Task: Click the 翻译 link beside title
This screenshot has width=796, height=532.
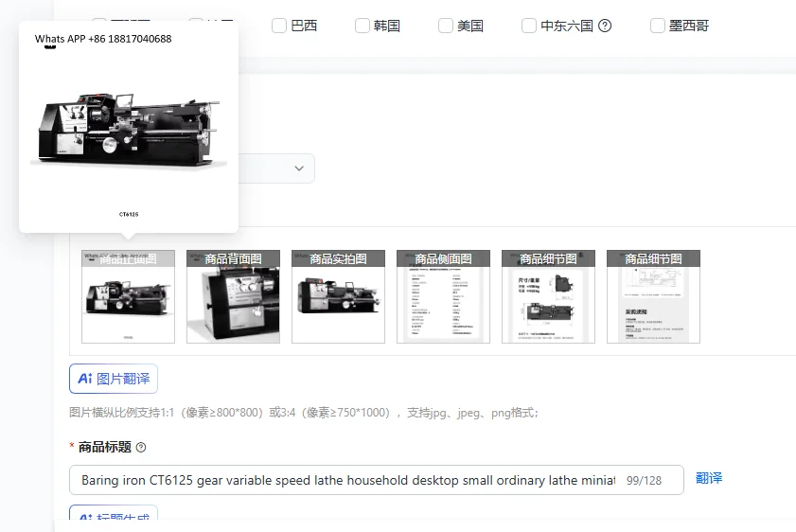Action: tap(709, 478)
